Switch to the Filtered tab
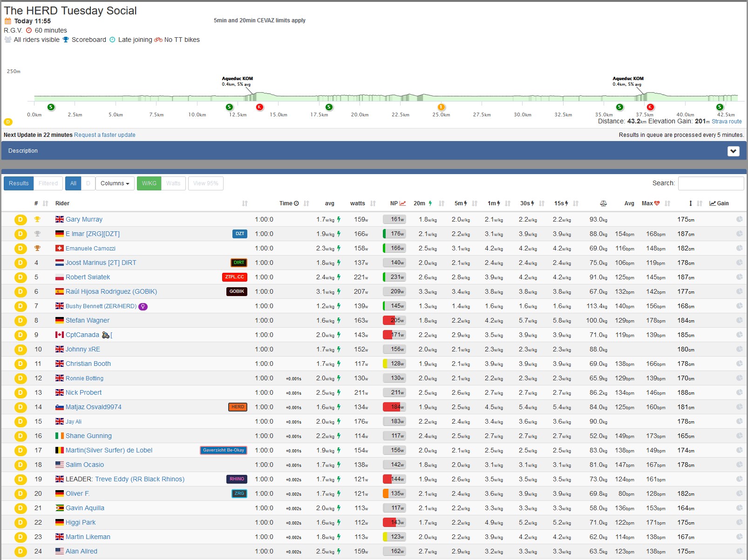Viewport: 748px width, 560px height. tap(48, 183)
